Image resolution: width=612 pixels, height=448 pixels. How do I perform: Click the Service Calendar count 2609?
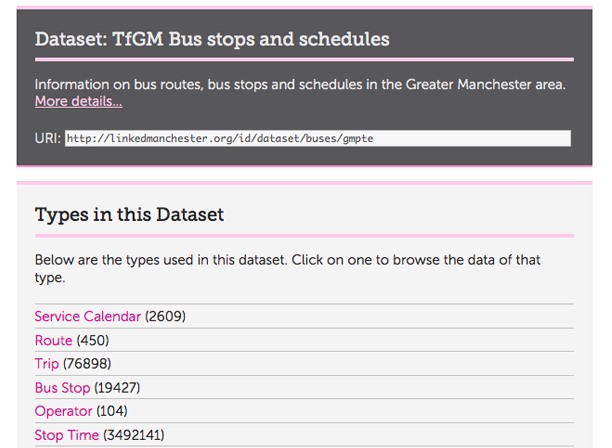point(166,316)
